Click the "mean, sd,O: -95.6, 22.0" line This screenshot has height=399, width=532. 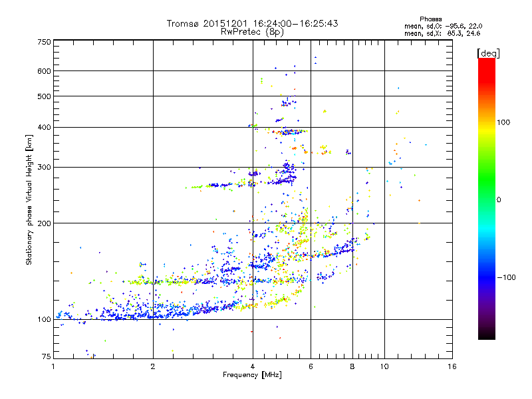click(443, 26)
